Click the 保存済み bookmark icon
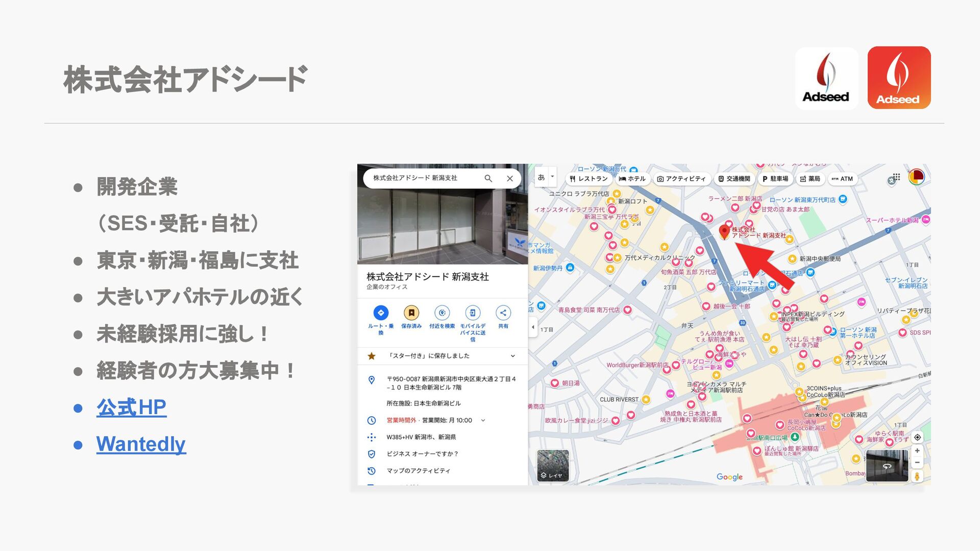Image resolution: width=980 pixels, height=551 pixels. pyautogui.click(x=411, y=313)
